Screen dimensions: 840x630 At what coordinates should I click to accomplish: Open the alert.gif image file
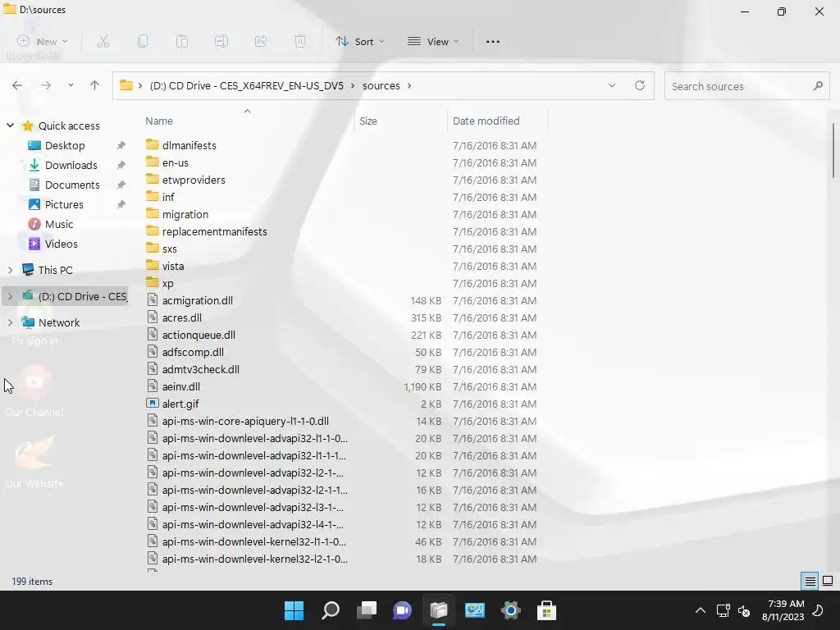click(x=180, y=404)
